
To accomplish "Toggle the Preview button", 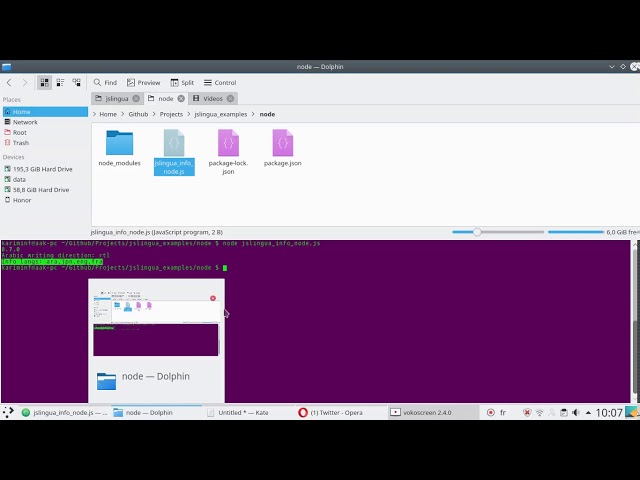I will pos(143,82).
